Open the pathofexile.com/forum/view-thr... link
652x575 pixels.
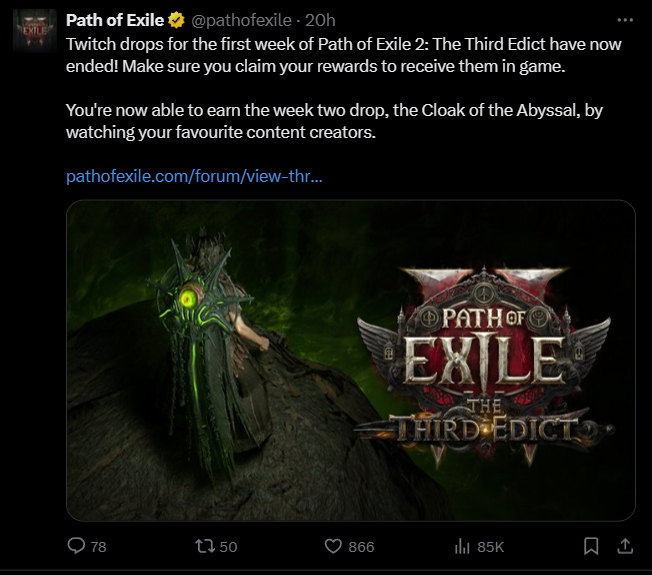[x=194, y=176]
